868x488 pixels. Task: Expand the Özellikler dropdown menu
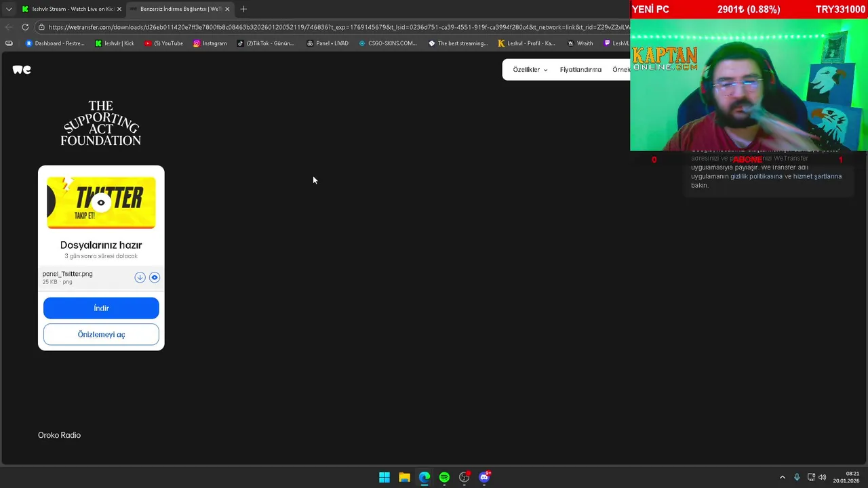(x=530, y=70)
